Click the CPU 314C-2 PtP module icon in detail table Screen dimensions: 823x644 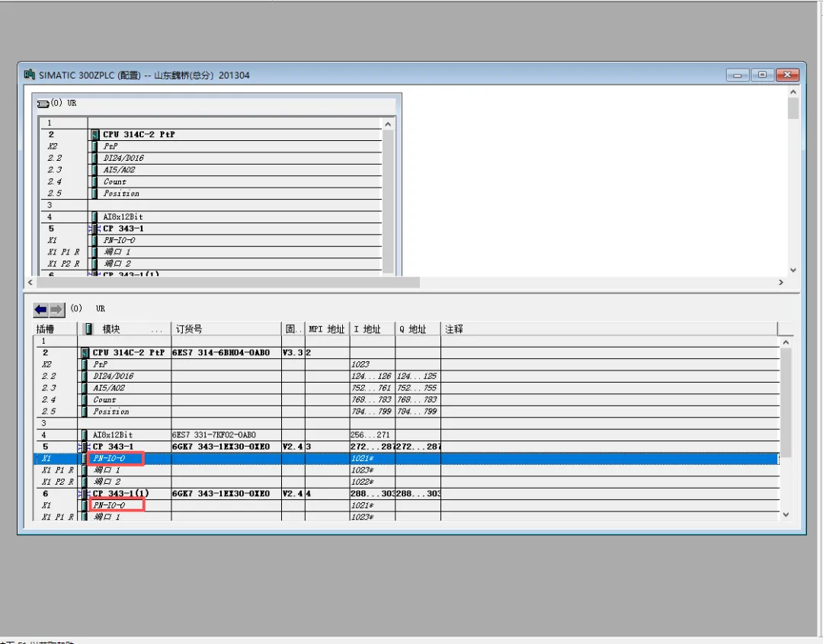pyautogui.click(x=85, y=353)
